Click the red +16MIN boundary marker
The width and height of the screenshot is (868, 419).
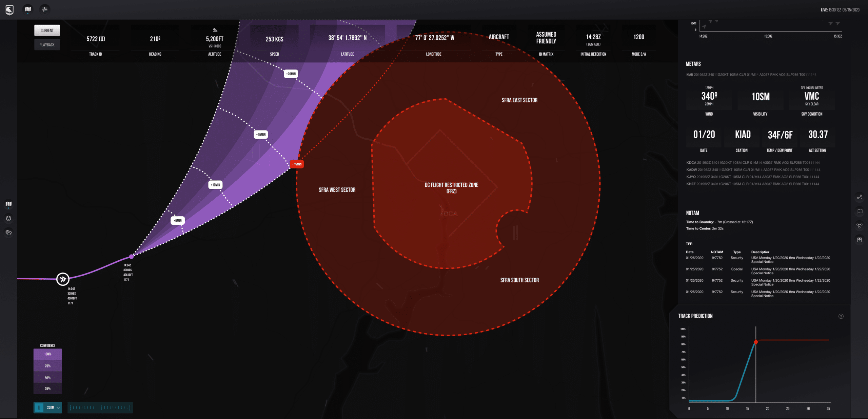pyautogui.click(x=297, y=164)
